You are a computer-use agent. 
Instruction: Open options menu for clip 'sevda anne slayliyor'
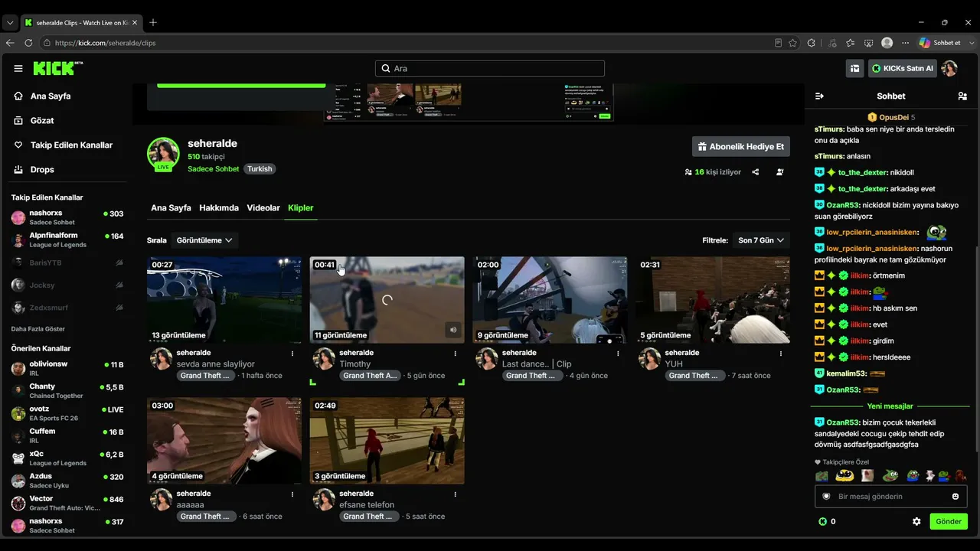pos(292,354)
